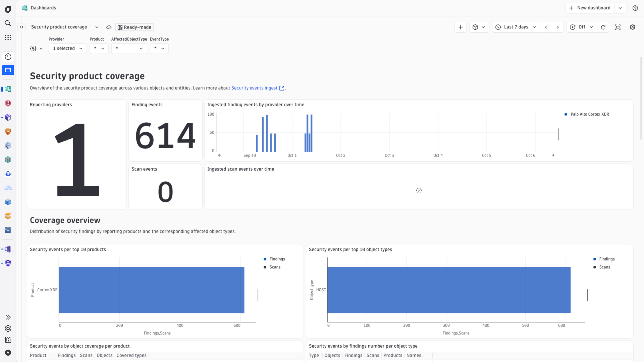Open the orange shield security icon

pos(8,131)
